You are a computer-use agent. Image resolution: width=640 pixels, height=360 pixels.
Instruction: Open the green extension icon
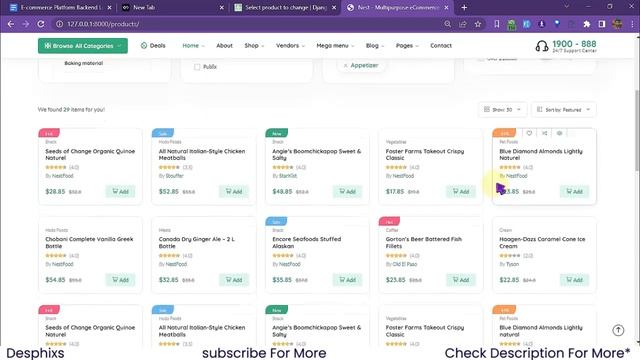coord(511,24)
